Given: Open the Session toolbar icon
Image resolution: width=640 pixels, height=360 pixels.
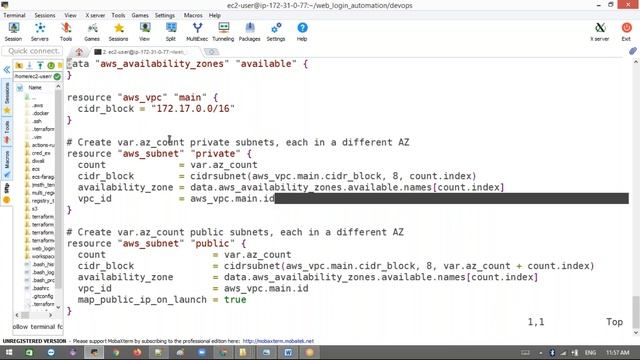Looking at the screenshot, I should pyautogui.click(x=13, y=31).
